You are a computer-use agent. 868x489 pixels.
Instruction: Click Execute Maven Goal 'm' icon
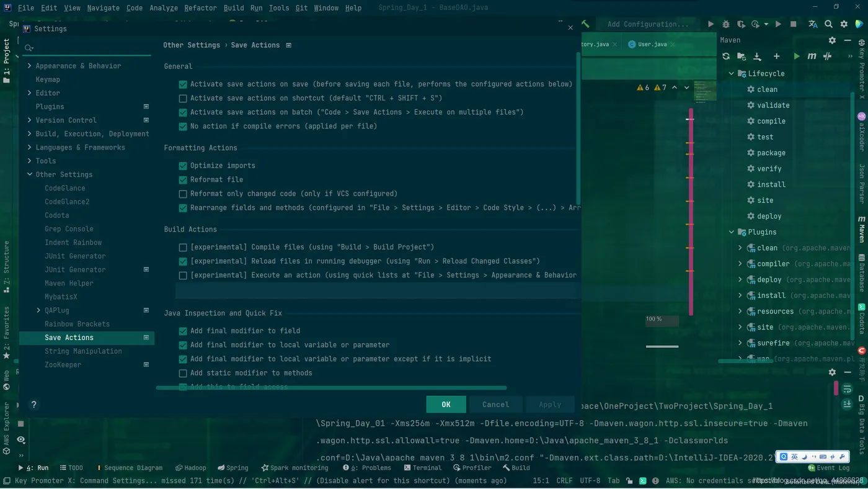tap(812, 56)
